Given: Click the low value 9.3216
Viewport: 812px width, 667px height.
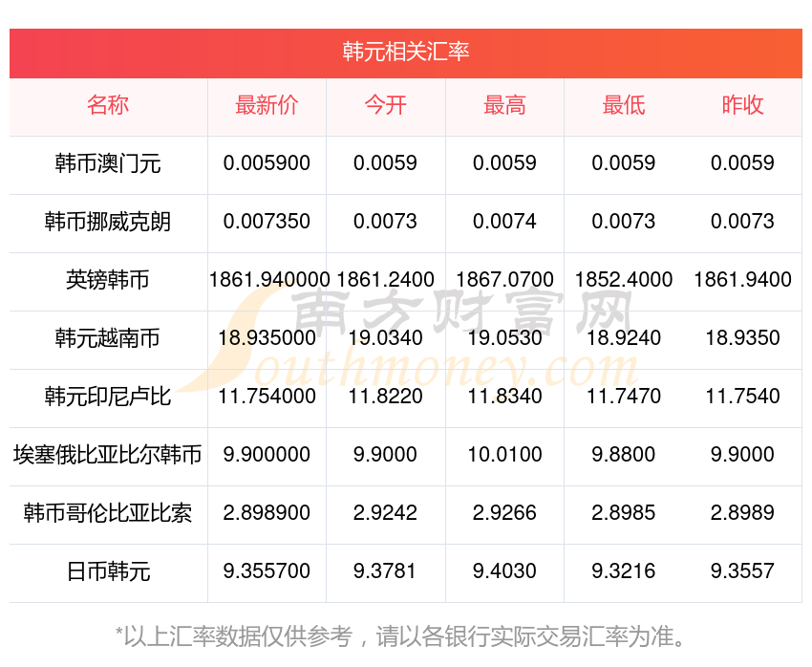Looking at the screenshot, I should [624, 571].
